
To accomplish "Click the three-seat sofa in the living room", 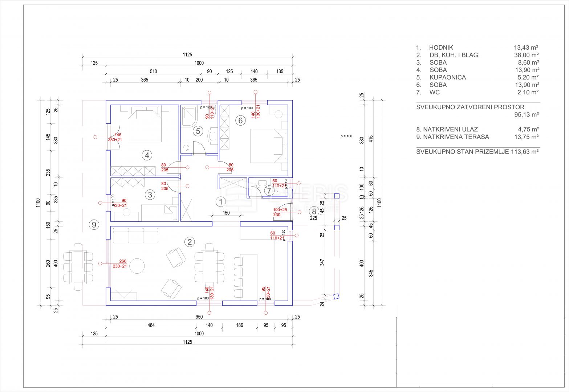I will (x=135, y=235).
